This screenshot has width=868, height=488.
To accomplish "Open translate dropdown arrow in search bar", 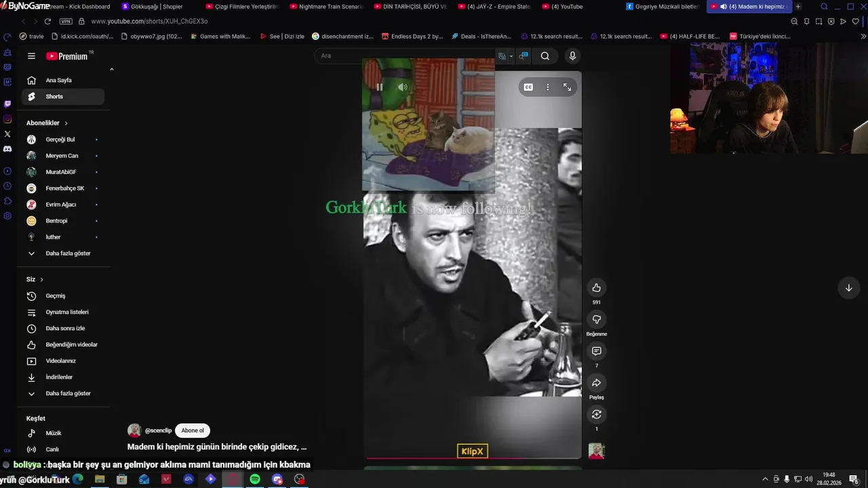I will pyautogui.click(x=511, y=56).
